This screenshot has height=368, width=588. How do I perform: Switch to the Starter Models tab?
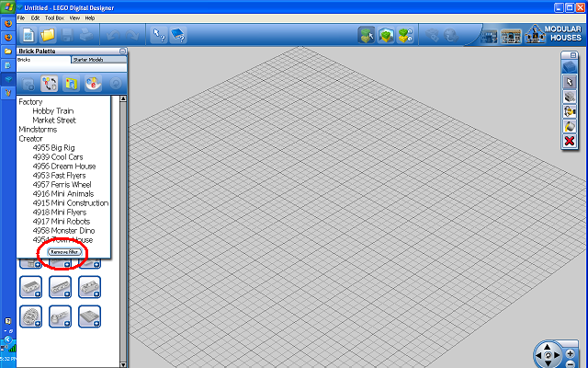coord(99,60)
